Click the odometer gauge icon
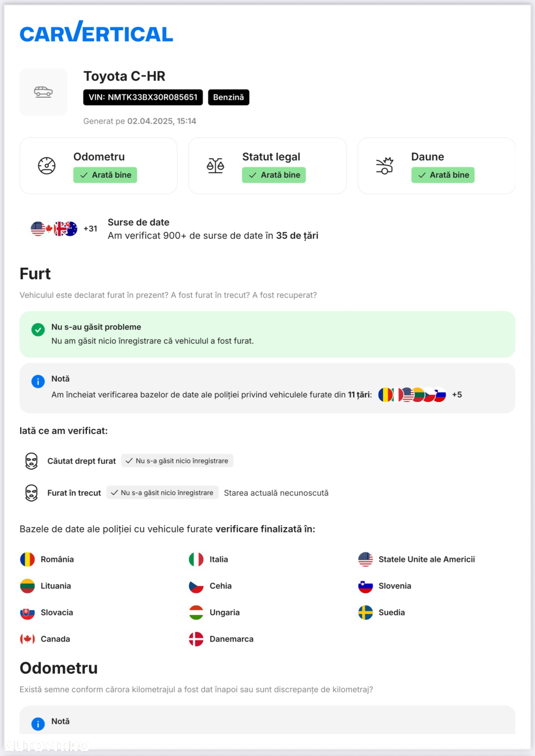The width and height of the screenshot is (535, 756). (x=47, y=166)
